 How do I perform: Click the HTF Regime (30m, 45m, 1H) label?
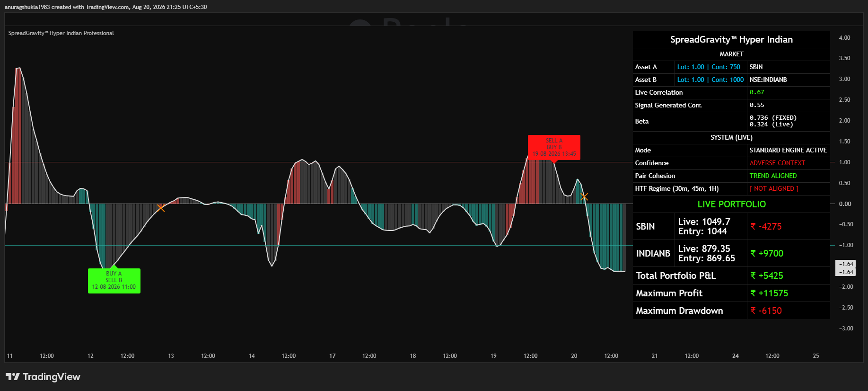677,189
